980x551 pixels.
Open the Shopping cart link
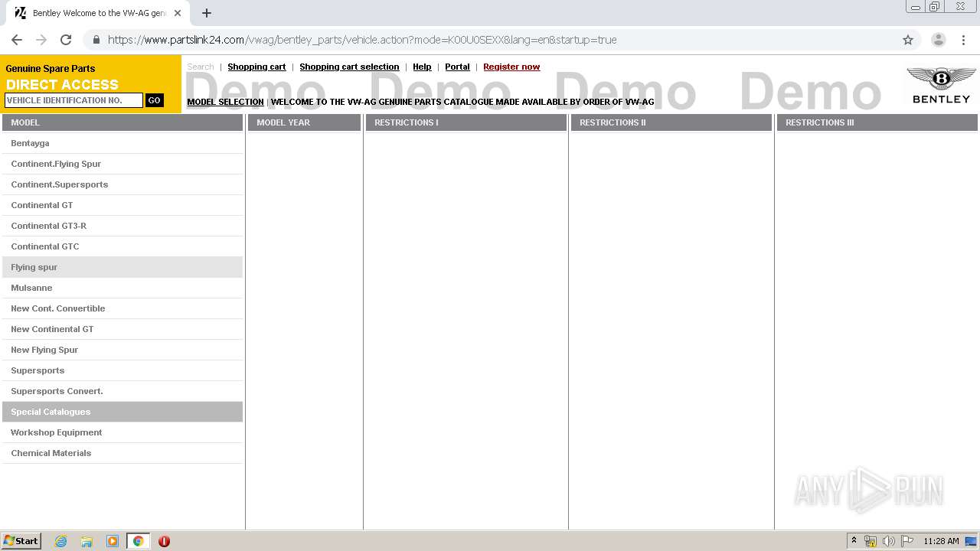(x=256, y=67)
